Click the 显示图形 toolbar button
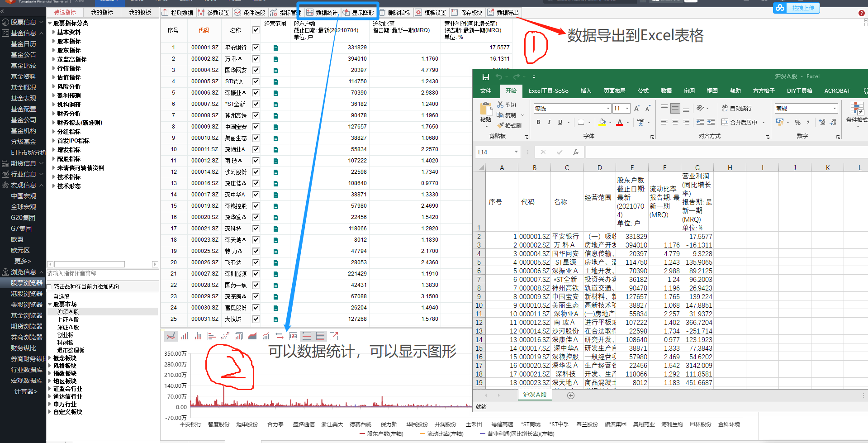This screenshot has height=443, width=868. [x=358, y=13]
